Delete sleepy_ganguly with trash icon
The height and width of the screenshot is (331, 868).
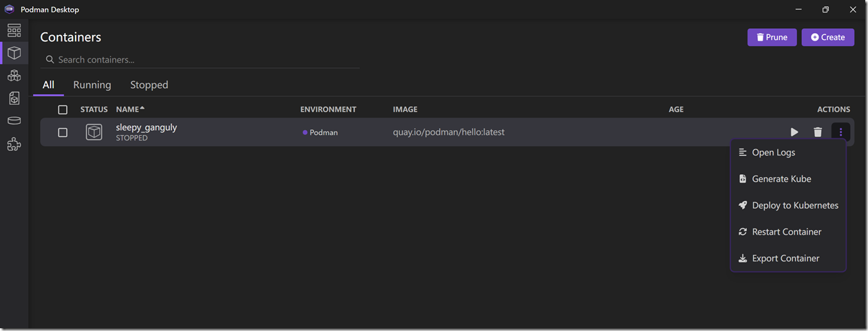(818, 132)
